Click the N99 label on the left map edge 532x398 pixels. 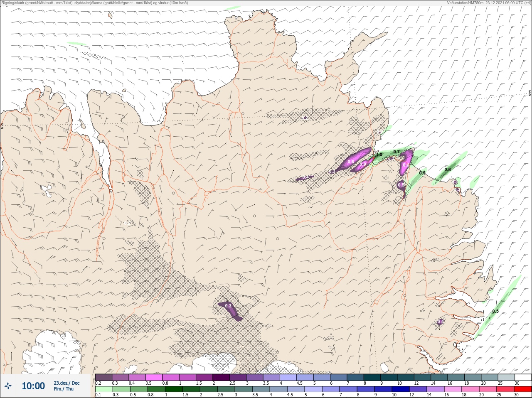[2, 126]
